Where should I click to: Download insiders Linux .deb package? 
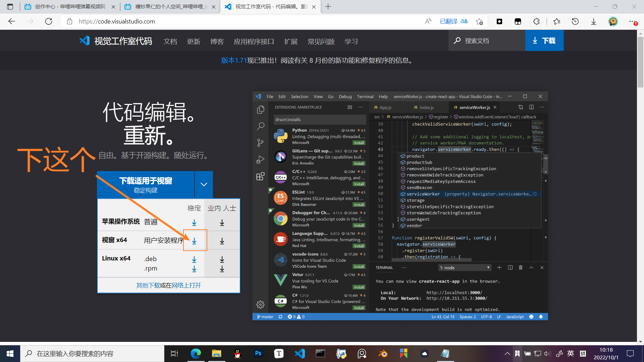pos(222,259)
